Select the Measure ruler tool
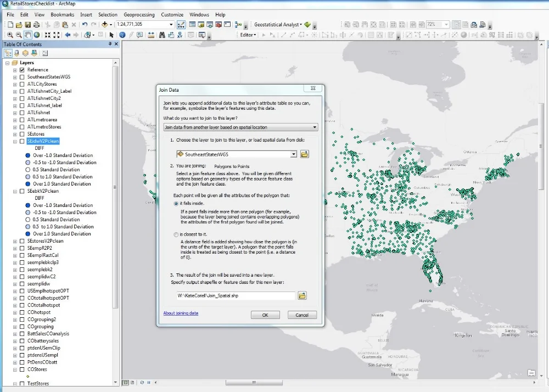Screen dimensions: 549x392 [x=152, y=35]
